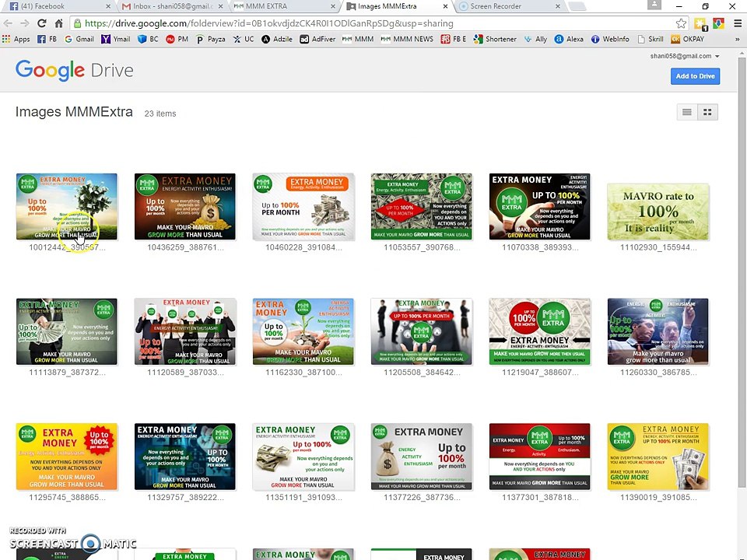
Task: Open the Ymail bookmark
Action: point(116,39)
